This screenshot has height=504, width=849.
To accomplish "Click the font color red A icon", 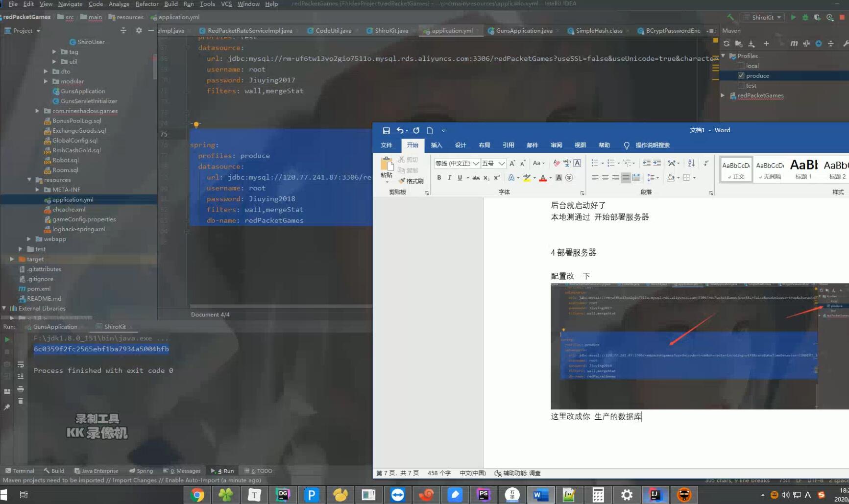I will (543, 178).
